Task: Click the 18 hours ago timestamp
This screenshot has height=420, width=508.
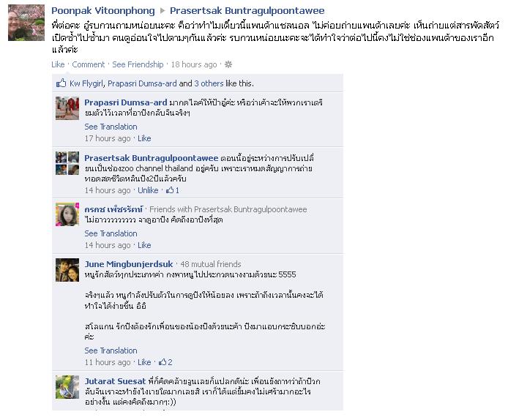Action: [x=194, y=64]
